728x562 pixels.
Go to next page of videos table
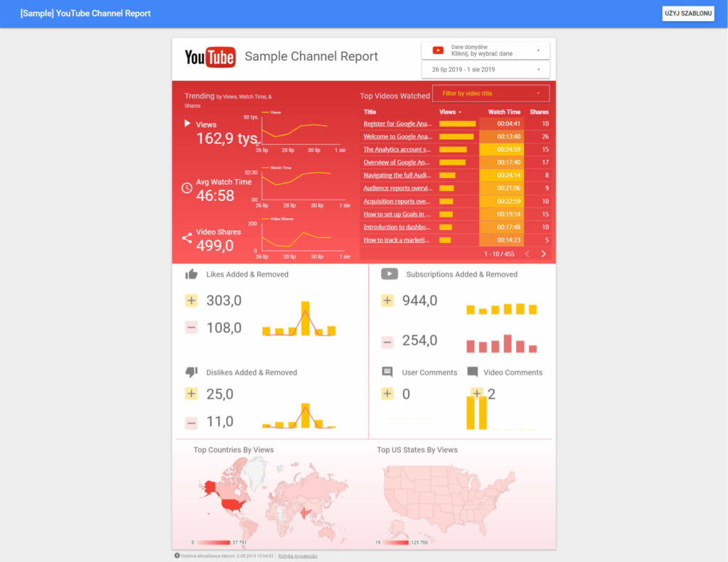click(x=544, y=254)
